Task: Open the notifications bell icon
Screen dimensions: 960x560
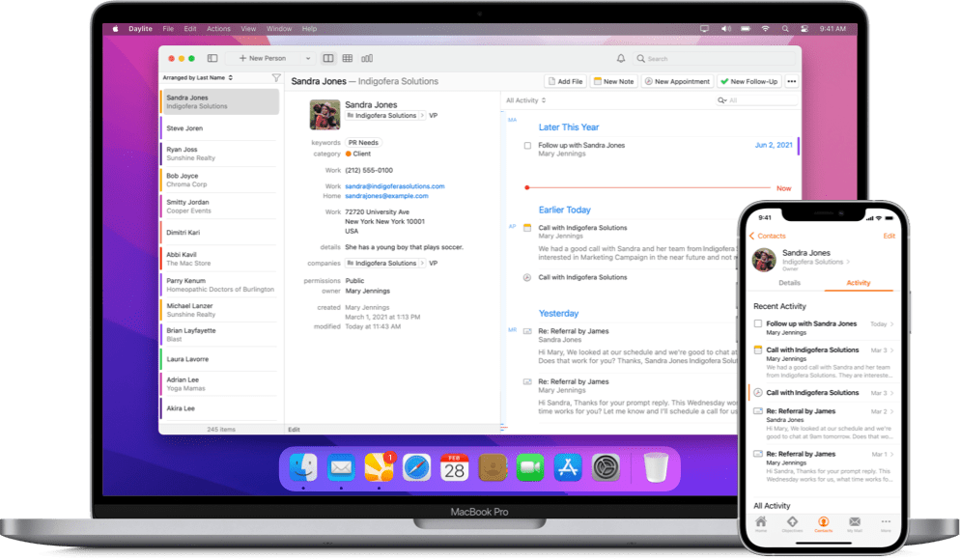Action: tap(621, 58)
